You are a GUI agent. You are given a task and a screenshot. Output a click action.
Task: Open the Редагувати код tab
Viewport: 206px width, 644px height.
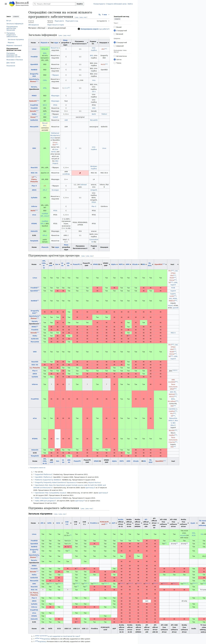[x=72, y=21]
